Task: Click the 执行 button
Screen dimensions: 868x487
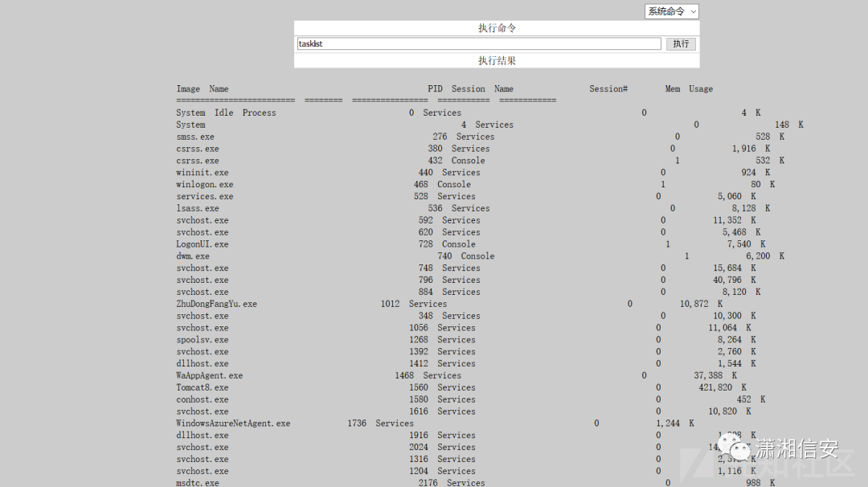Action: click(681, 43)
